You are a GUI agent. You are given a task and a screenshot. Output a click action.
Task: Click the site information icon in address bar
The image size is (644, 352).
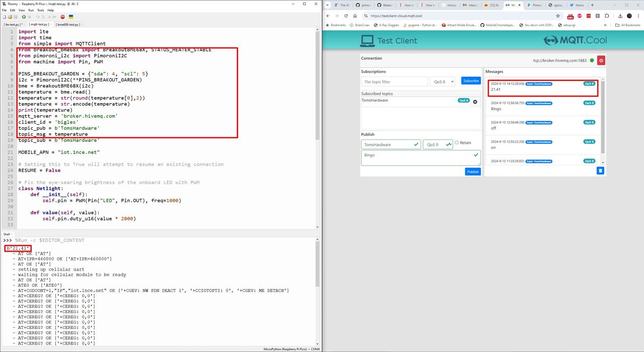(366, 16)
